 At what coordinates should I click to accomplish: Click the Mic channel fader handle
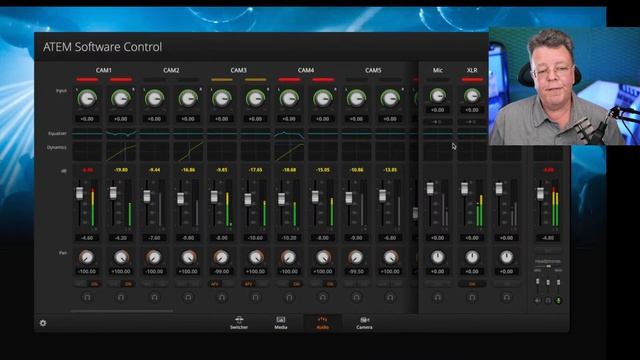pyautogui.click(x=430, y=189)
